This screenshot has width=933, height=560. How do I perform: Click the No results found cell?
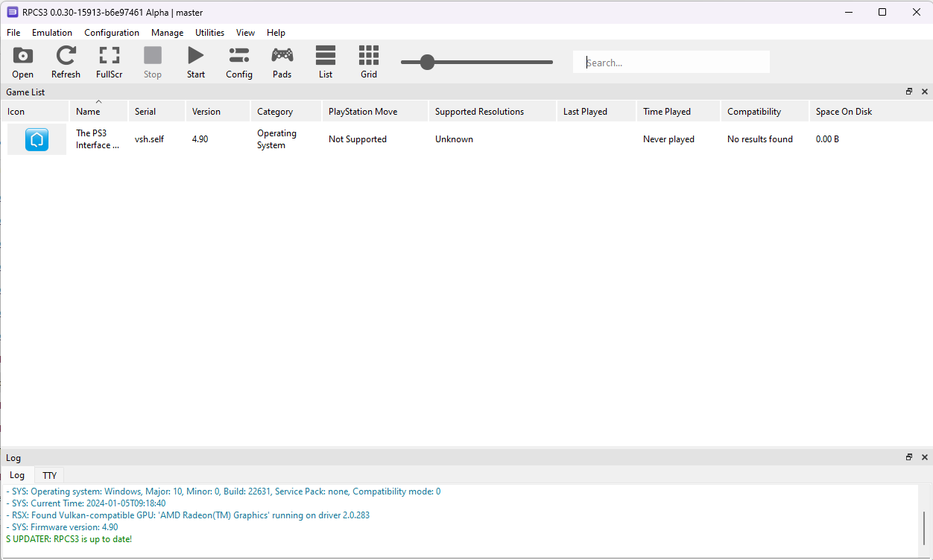[760, 139]
